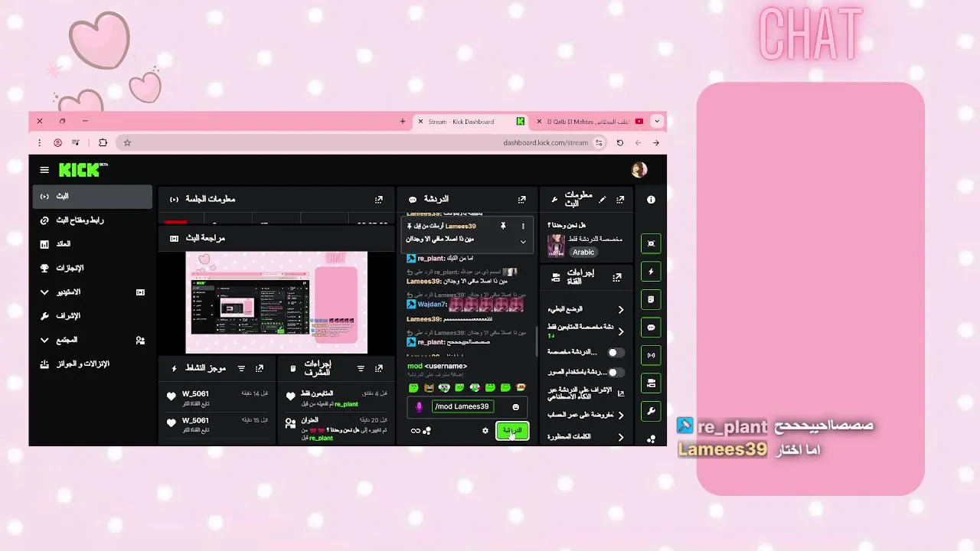
Task: Go back in the browser
Action: (655, 142)
